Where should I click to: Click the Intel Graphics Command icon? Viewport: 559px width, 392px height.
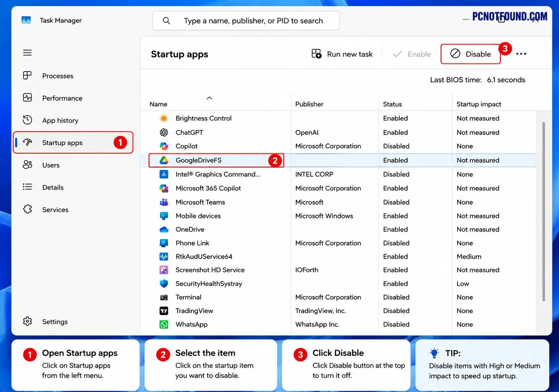pos(164,174)
